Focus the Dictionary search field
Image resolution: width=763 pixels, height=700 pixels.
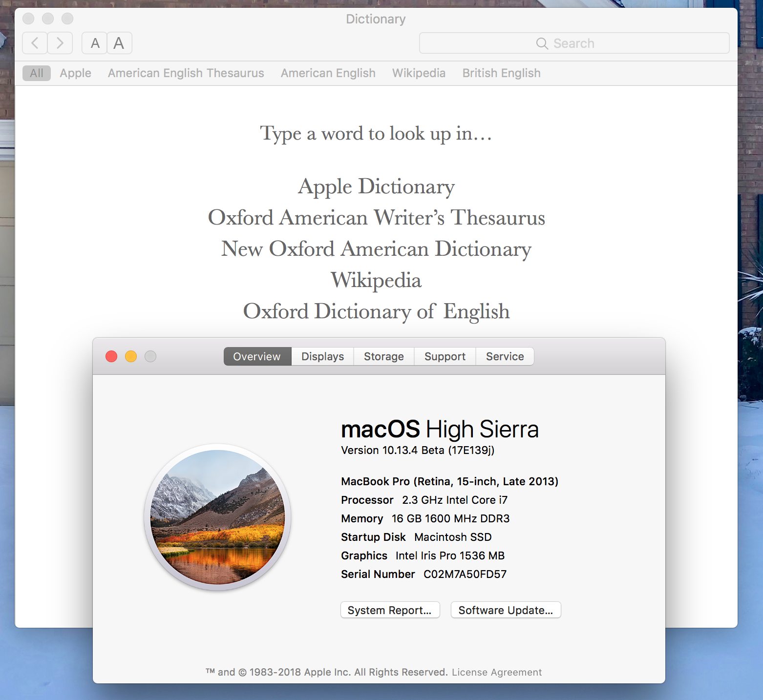point(574,43)
